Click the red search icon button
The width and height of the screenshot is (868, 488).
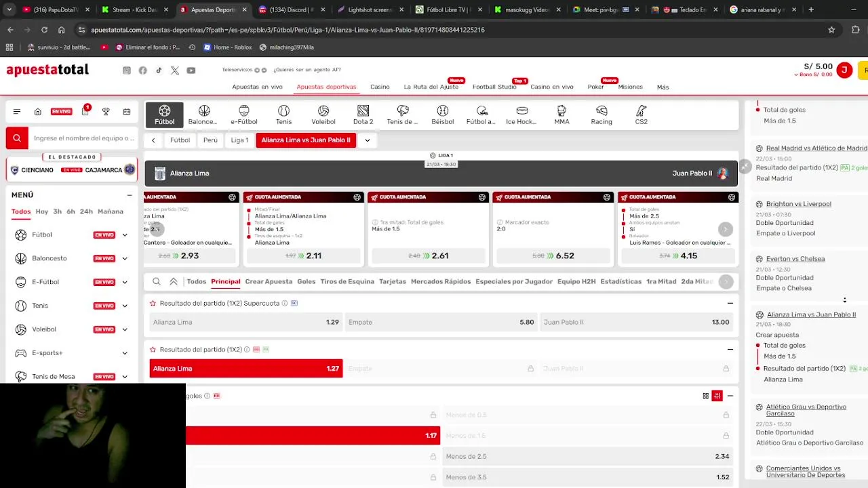pyautogui.click(x=17, y=138)
